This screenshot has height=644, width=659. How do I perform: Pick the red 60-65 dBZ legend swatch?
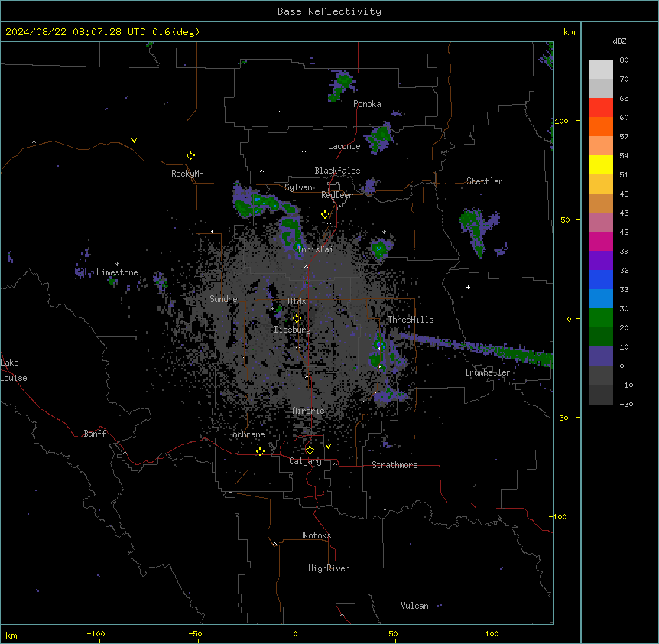(601, 107)
